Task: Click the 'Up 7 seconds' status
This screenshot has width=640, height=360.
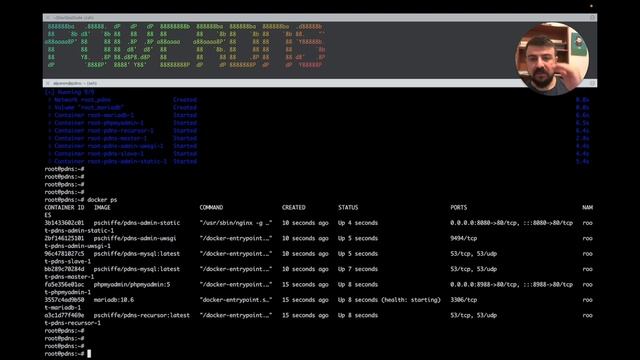Action: (358, 269)
